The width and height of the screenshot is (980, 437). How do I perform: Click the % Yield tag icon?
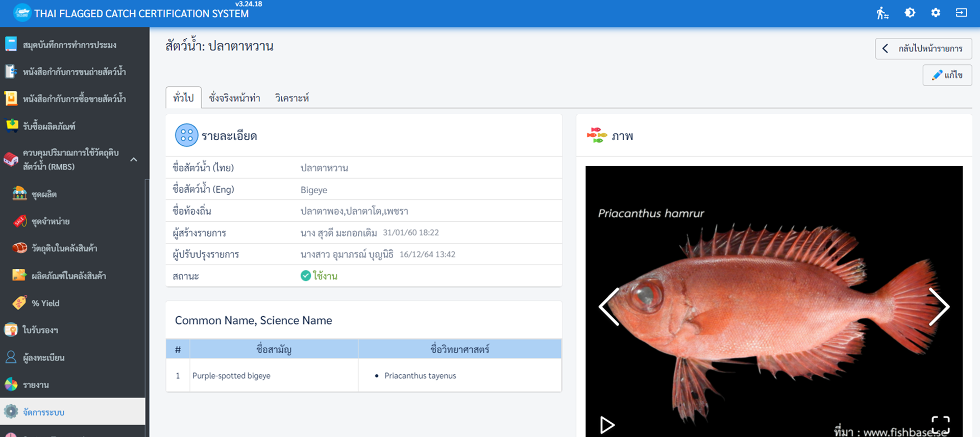[19, 303]
